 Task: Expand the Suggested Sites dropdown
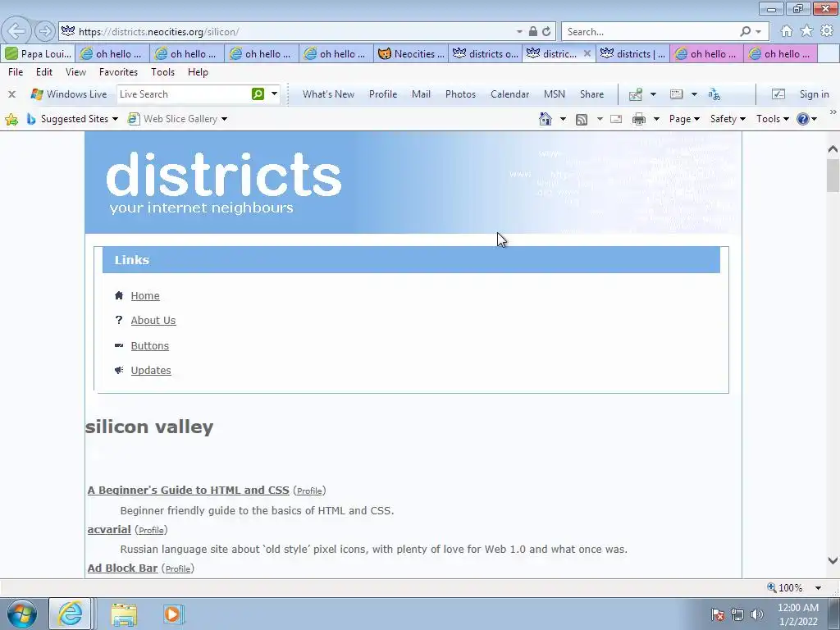tap(115, 119)
